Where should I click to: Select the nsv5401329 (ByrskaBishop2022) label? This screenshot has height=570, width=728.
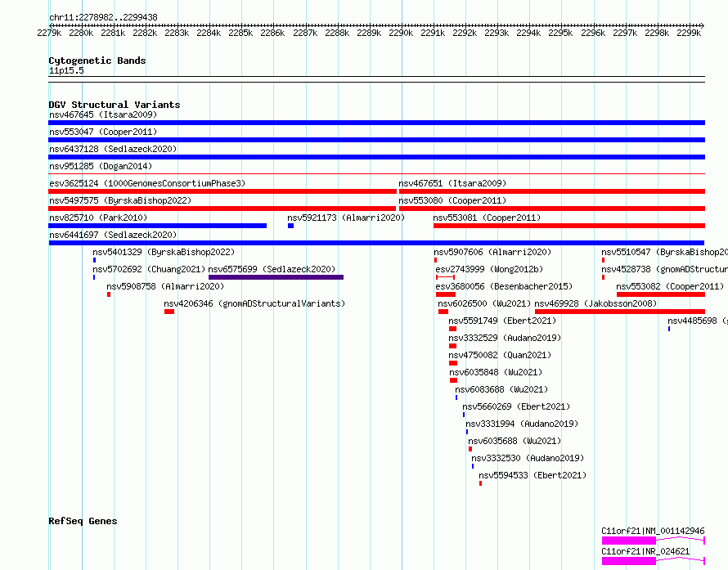pyautogui.click(x=164, y=252)
